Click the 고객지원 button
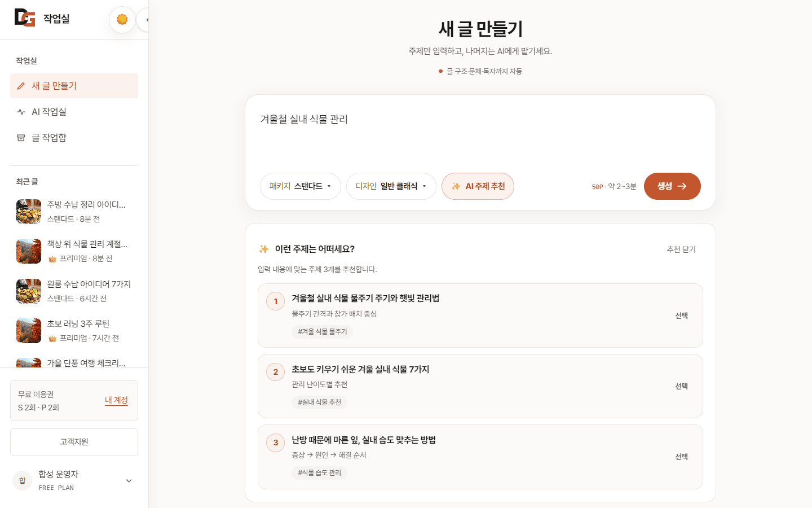Image resolution: width=812 pixels, height=508 pixels. click(74, 442)
